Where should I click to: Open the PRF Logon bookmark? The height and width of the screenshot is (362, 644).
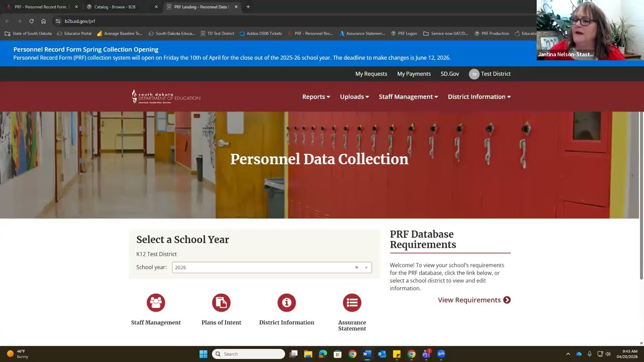404,34
